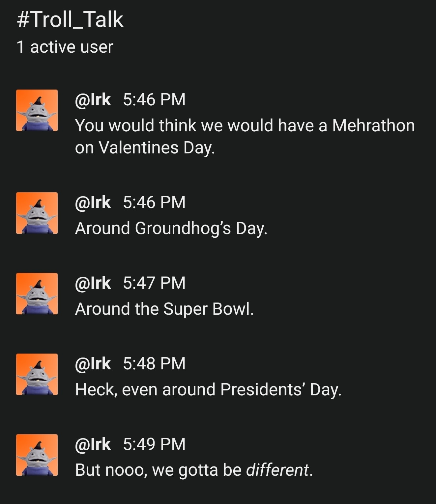Click the "Around the Super Bowl." message
This screenshot has width=436, height=504.
click(164, 309)
